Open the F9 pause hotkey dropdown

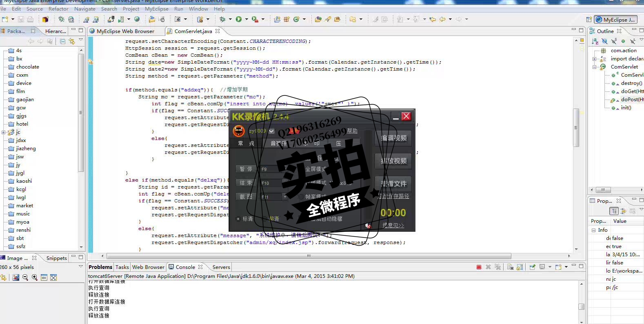tap(285, 169)
